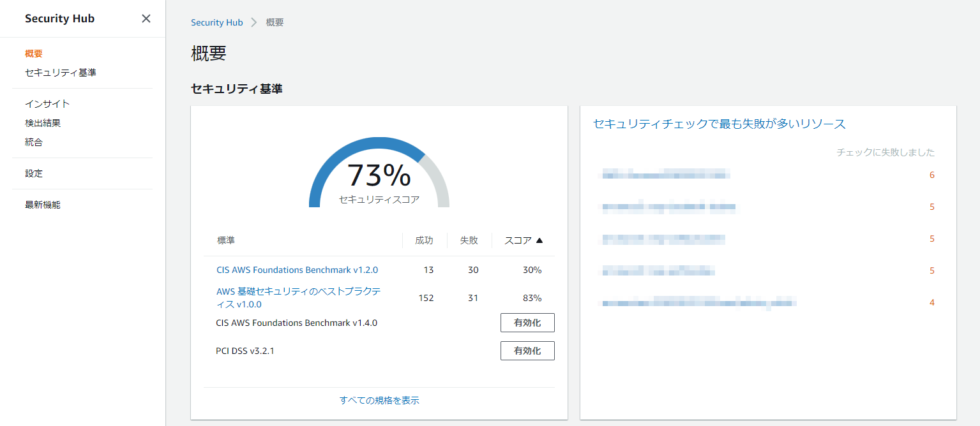Screen dimensions: 980x426
Task: Click すべての規格を表示 link
Action: point(379,400)
